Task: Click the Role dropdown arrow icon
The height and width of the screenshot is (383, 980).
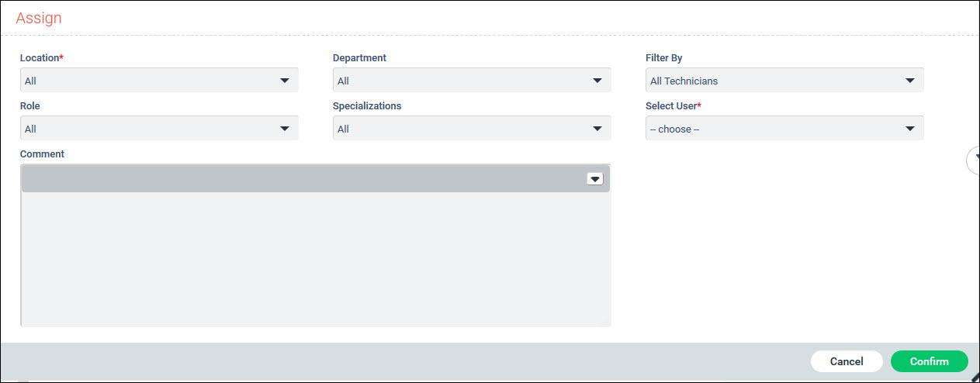Action: tap(285, 129)
